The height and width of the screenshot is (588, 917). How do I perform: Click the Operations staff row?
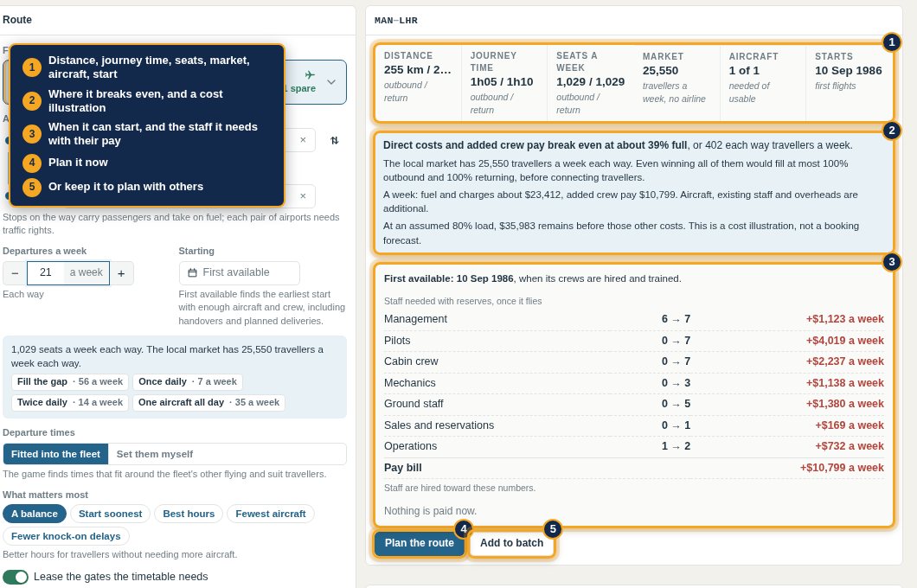(634, 446)
